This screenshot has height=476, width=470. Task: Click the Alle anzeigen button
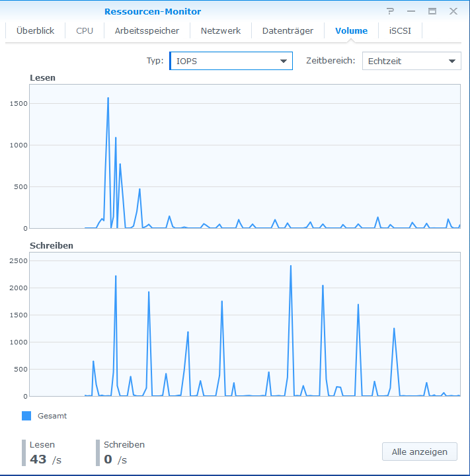[420, 452]
